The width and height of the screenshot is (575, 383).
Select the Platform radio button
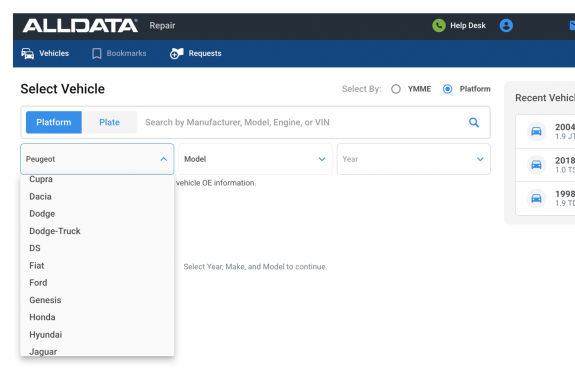point(447,89)
